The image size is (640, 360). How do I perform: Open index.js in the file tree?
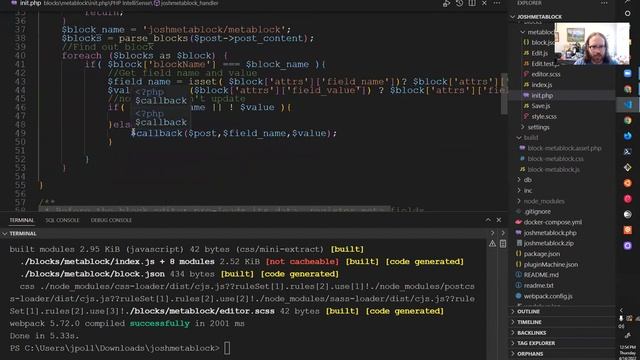coord(542,85)
